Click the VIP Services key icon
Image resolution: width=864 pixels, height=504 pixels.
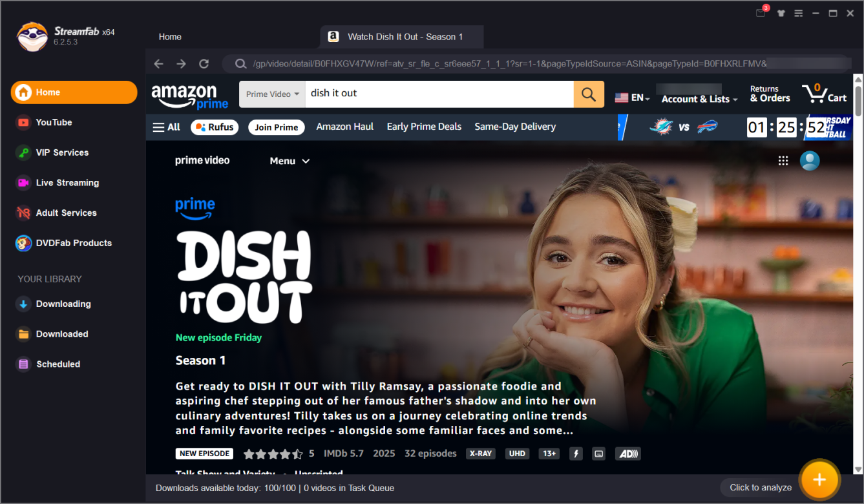tap(23, 152)
